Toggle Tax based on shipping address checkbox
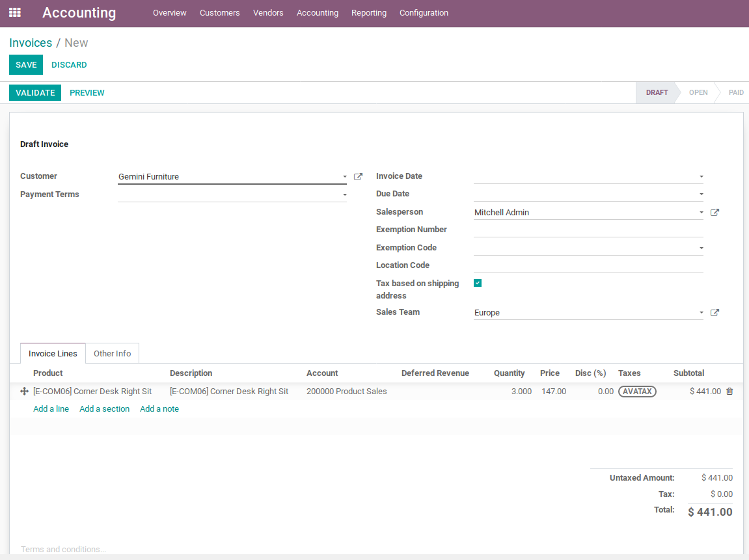 coord(478,283)
